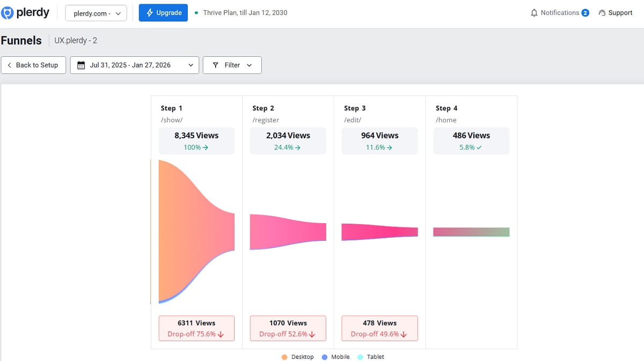This screenshot has height=361, width=644.
Task: Select the UX.plerdy - 2 funnel tab
Action: [76, 40]
